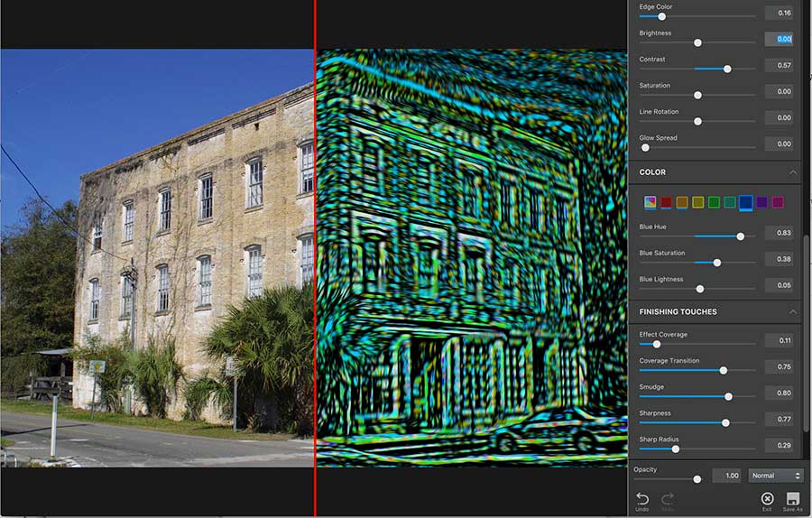This screenshot has height=518, width=812.
Task: Select the orange color swatch
Action: (x=682, y=202)
